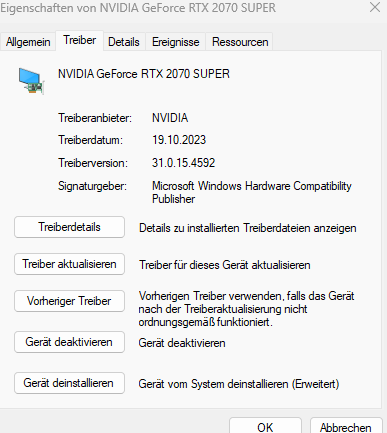Open Treiberdetails for installed driver files

(69, 227)
